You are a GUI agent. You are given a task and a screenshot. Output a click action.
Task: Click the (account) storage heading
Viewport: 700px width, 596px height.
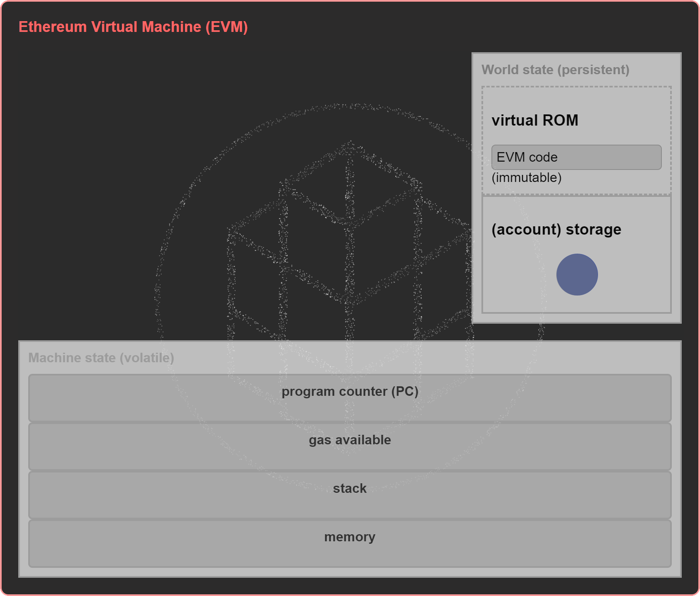click(x=556, y=229)
